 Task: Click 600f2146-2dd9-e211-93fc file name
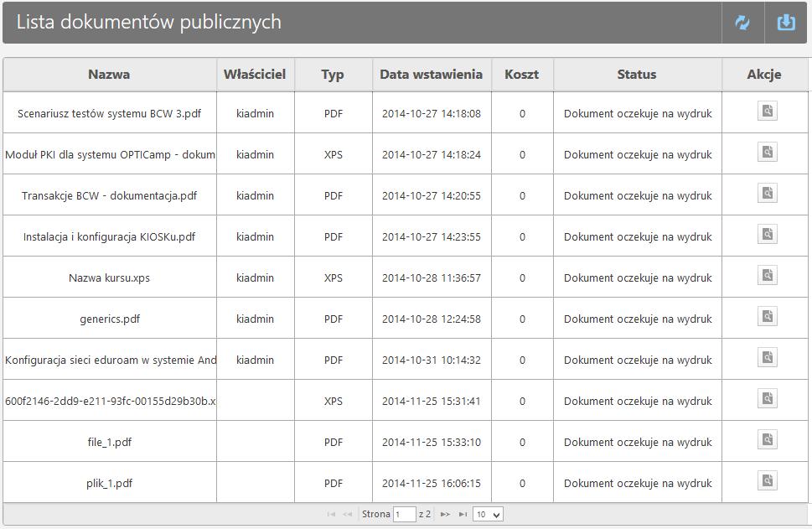click(110, 401)
